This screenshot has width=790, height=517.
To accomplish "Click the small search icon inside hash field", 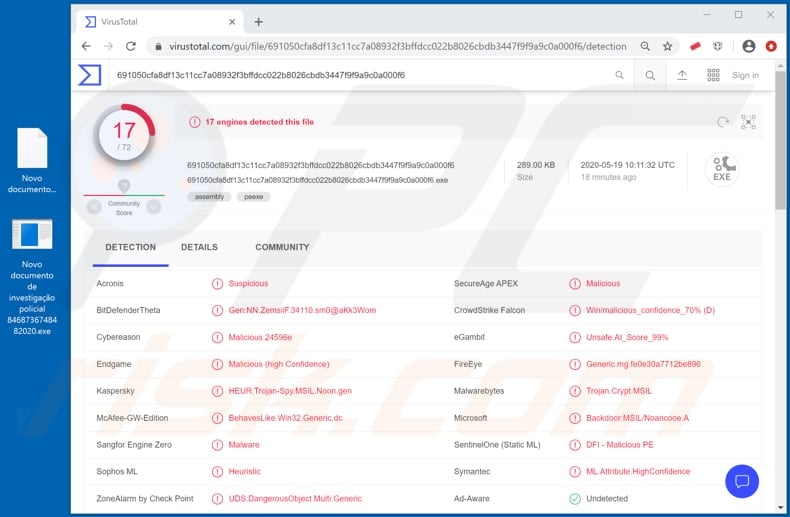I will click(x=619, y=75).
